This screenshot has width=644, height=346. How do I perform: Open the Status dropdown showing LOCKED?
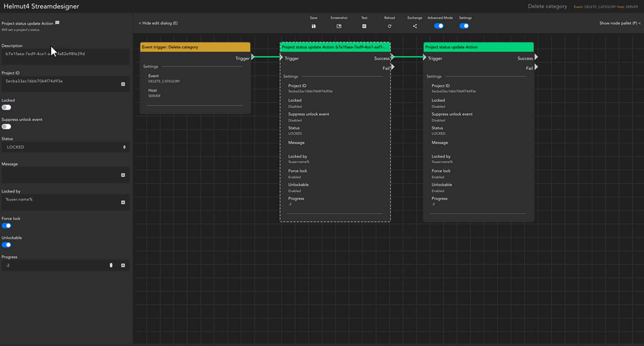tap(65, 147)
